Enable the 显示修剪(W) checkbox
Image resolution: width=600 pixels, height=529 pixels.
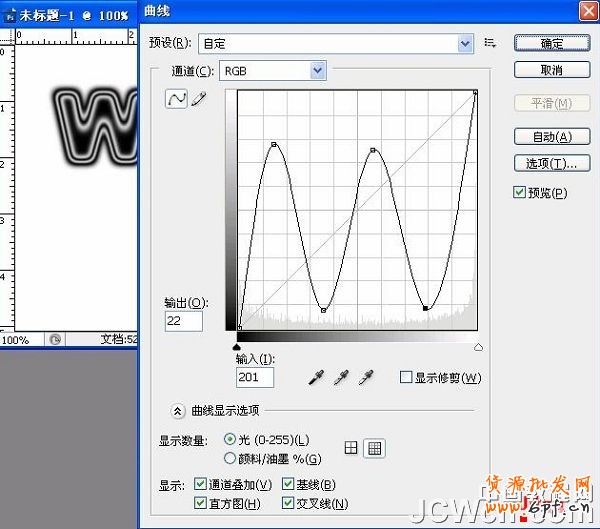[x=406, y=377]
